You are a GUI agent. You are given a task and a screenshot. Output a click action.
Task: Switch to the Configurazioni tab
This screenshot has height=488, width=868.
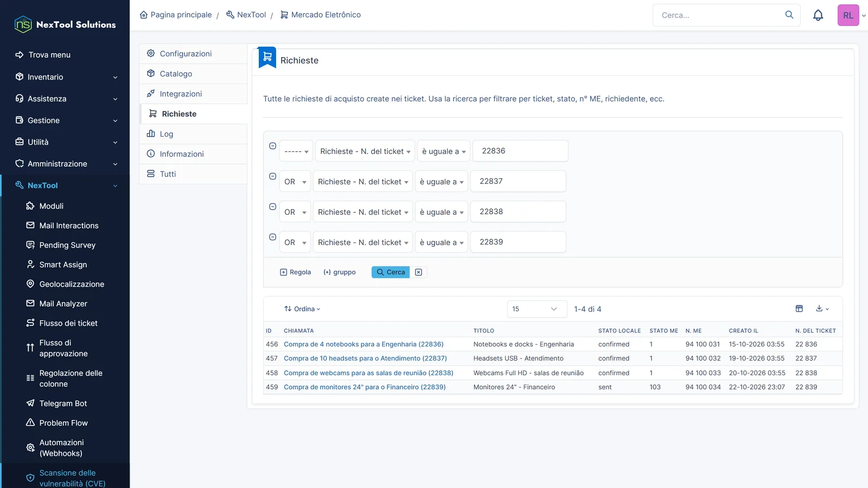point(193,54)
